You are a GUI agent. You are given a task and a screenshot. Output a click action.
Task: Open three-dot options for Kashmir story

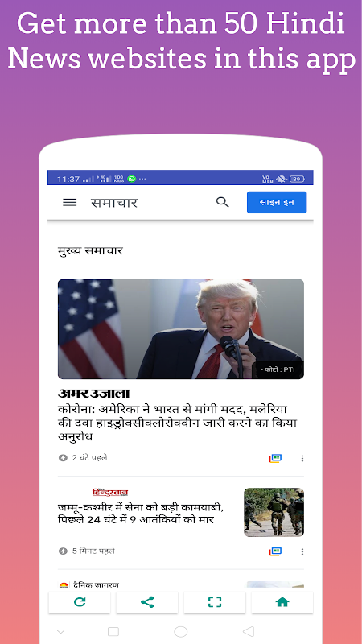coord(302,551)
